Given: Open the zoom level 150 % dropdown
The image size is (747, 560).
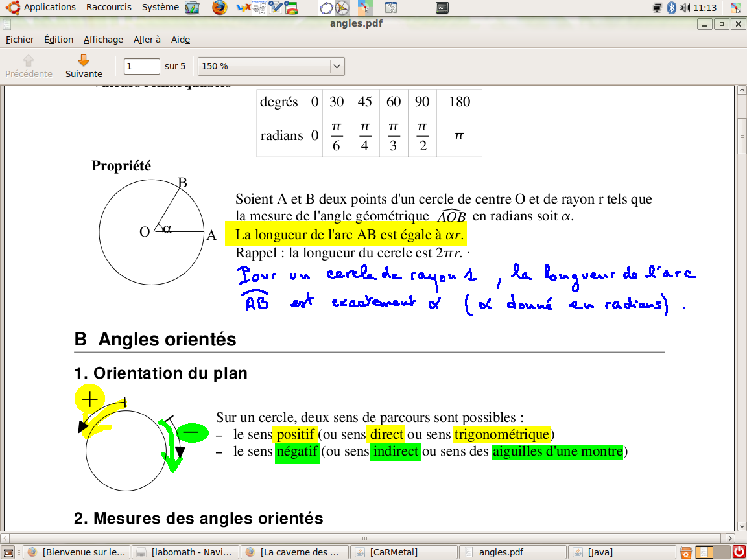Looking at the screenshot, I should 336,66.
